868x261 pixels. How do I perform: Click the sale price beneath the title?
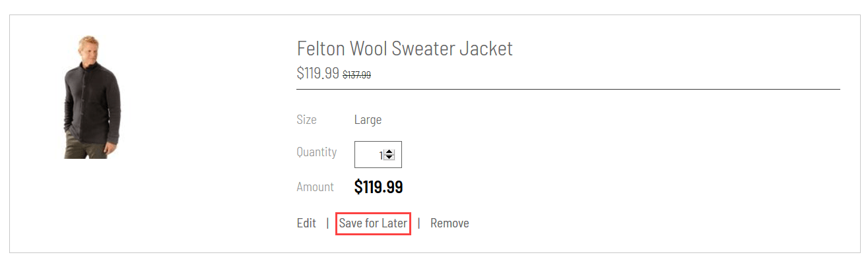[318, 73]
